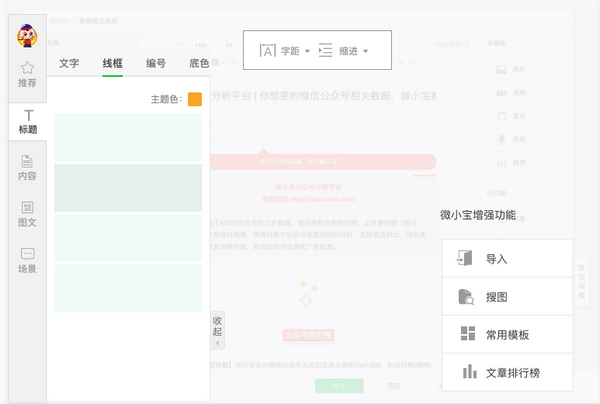Switch to the 编号 tab
Viewport: 600px width, 404px height.
pos(155,63)
